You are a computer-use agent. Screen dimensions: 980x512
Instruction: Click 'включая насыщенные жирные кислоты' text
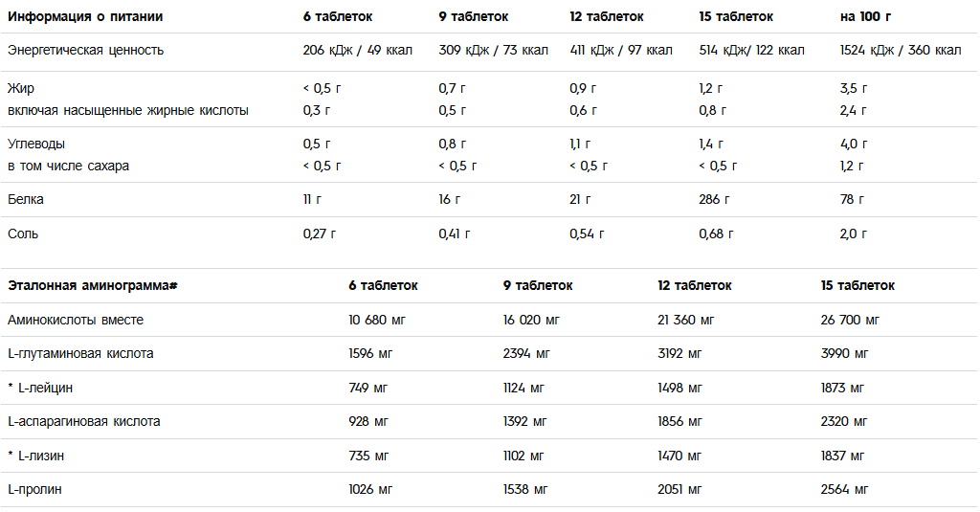pyautogui.click(x=128, y=111)
